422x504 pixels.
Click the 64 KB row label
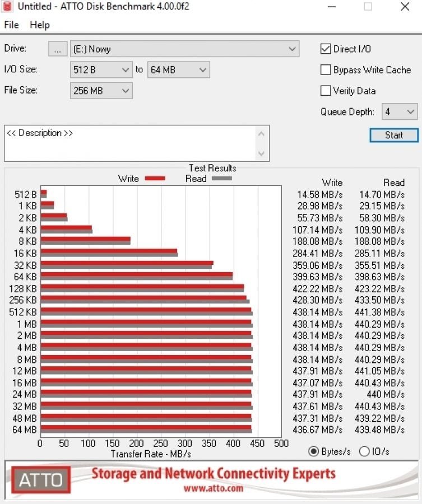point(25,277)
